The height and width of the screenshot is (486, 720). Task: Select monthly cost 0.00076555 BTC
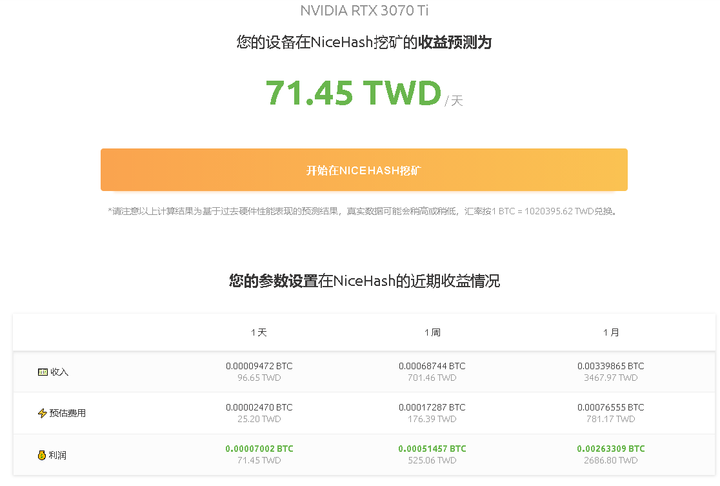611,407
